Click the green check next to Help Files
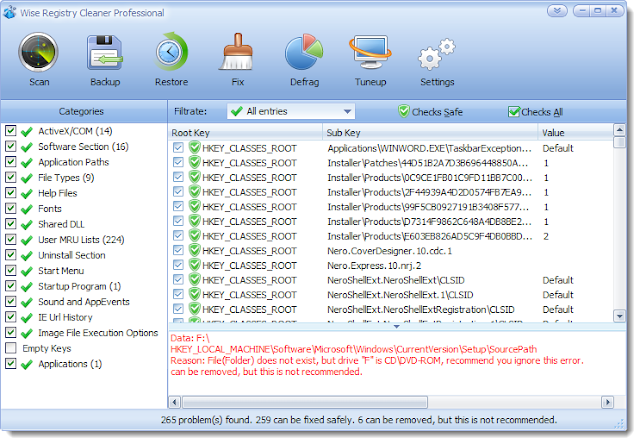This screenshot has width=640, height=444. point(27,193)
